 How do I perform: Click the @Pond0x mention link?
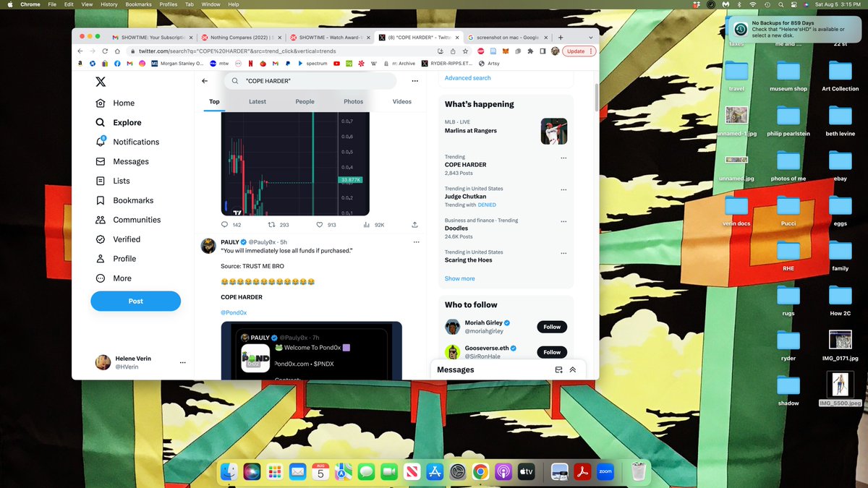tap(234, 312)
